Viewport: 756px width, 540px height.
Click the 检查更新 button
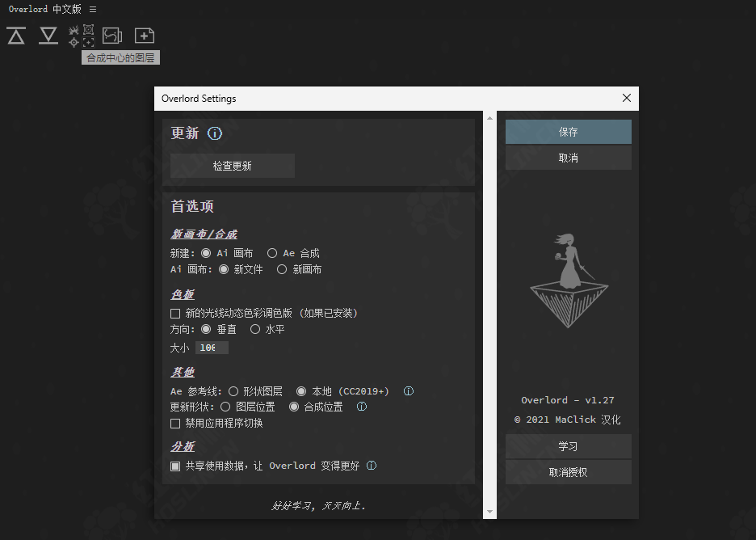click(233, 166)
